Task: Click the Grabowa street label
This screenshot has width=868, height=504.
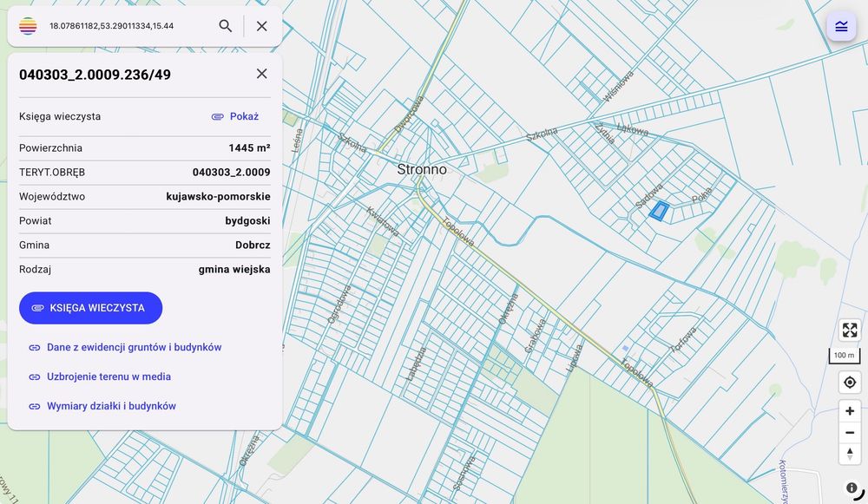Action: 536,335
